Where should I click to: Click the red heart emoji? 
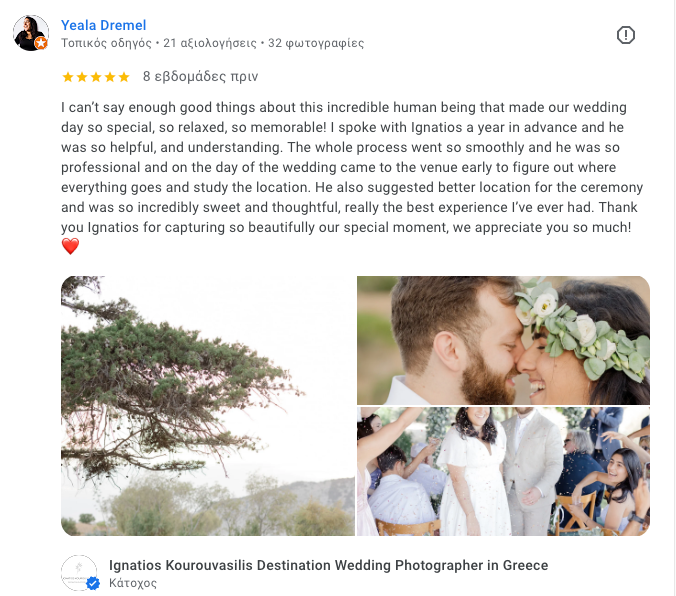pyautogui.click(x=70, y=246)
